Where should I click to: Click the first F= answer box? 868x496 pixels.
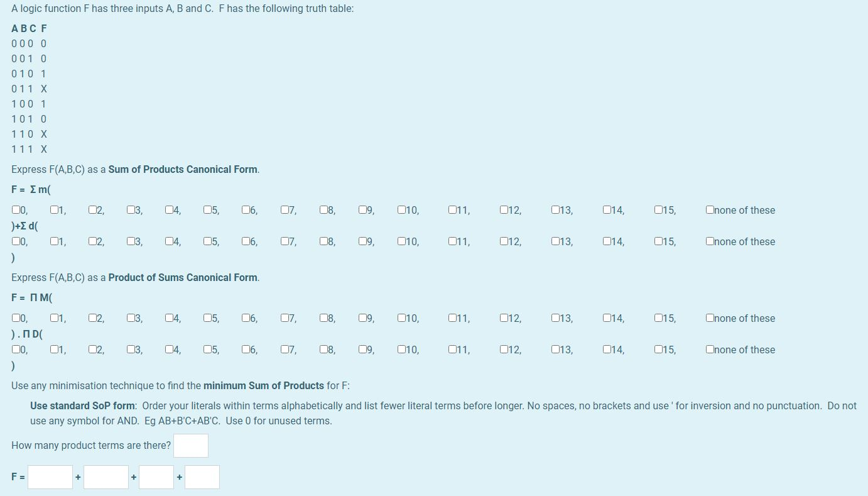50,477
